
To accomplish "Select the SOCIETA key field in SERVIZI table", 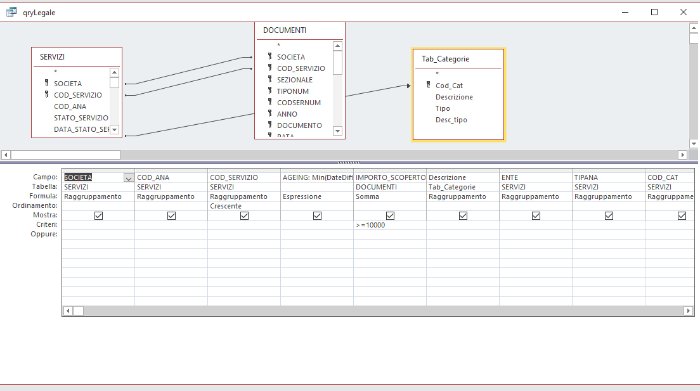I will click(67, 83).
